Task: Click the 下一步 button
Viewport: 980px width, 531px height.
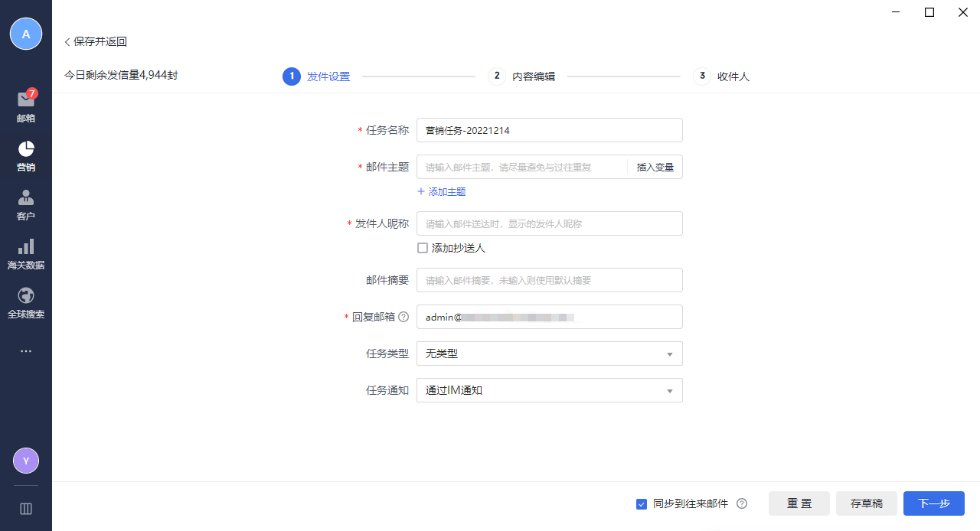Action: click(933, 503)
